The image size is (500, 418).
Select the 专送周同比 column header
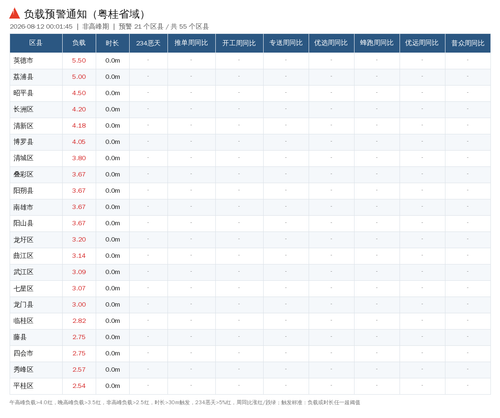tap(286, 43)
